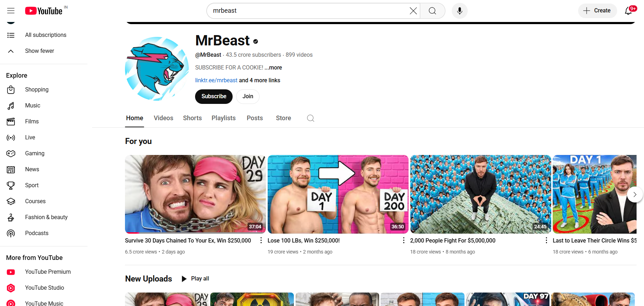Clear the search box text
Image resolution: width=644 pixels, height=306 pixels.
point(413,11)
